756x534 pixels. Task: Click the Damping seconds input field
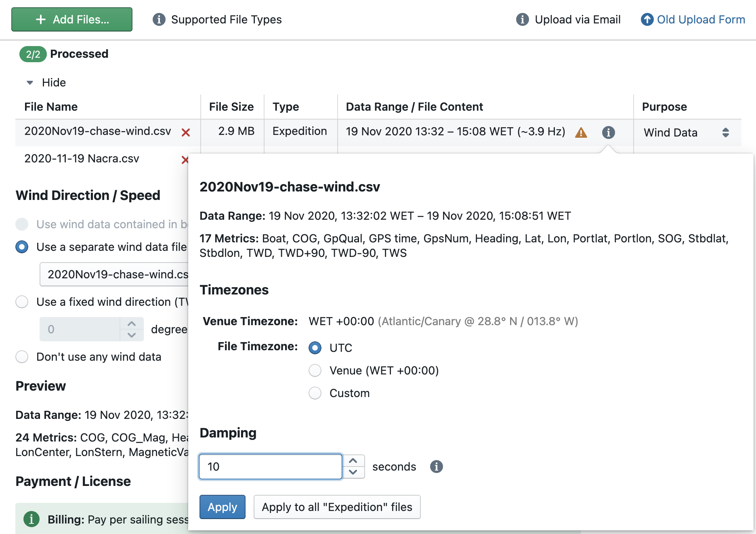pos(271,467)
